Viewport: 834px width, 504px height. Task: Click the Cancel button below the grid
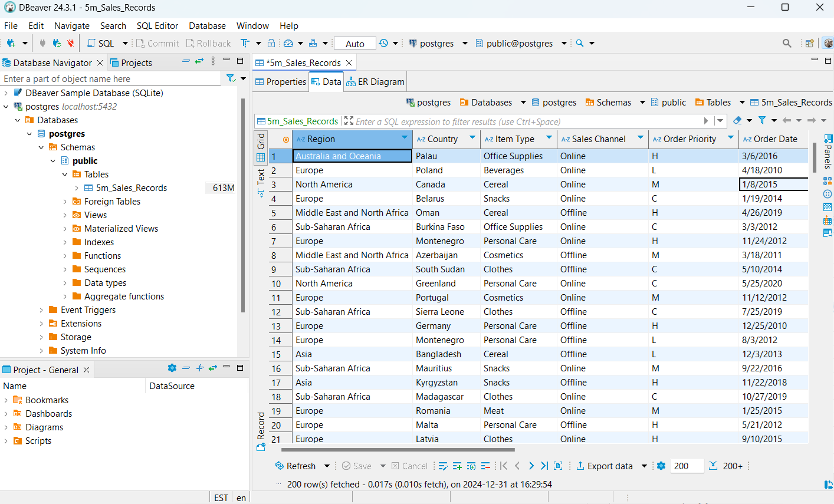tap(409, 466)
